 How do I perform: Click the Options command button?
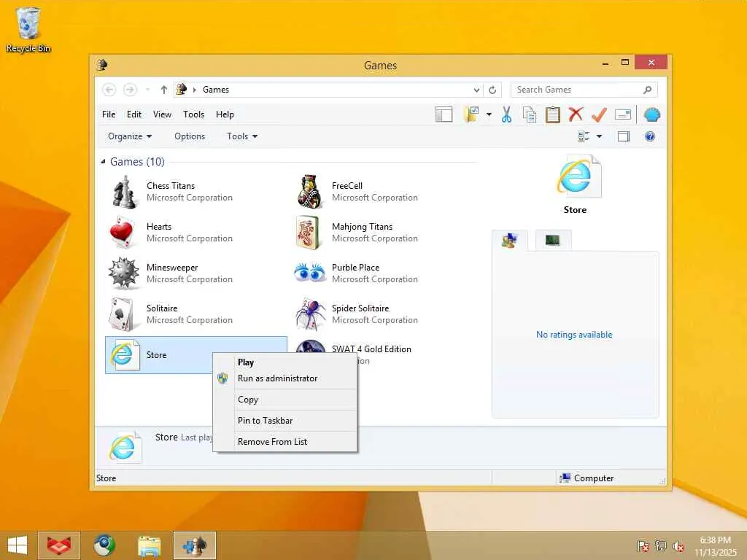pyautogui.click(x=190, y=136)
